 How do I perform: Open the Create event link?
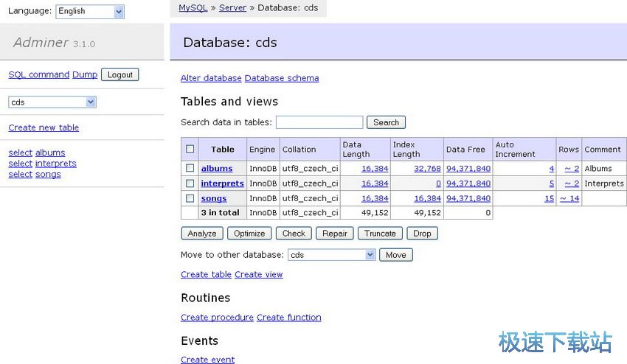coord(207,360)
